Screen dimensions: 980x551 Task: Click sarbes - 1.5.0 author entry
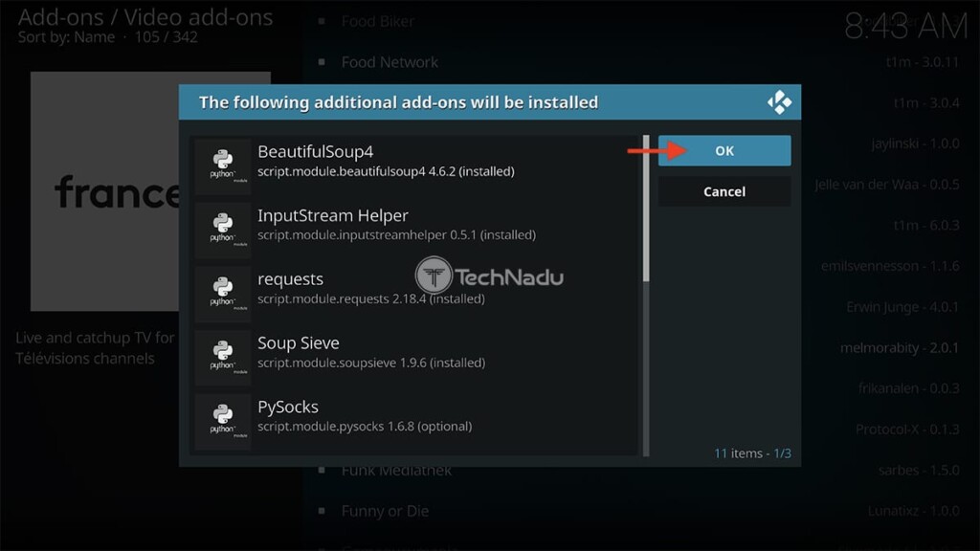coord(919,470)
